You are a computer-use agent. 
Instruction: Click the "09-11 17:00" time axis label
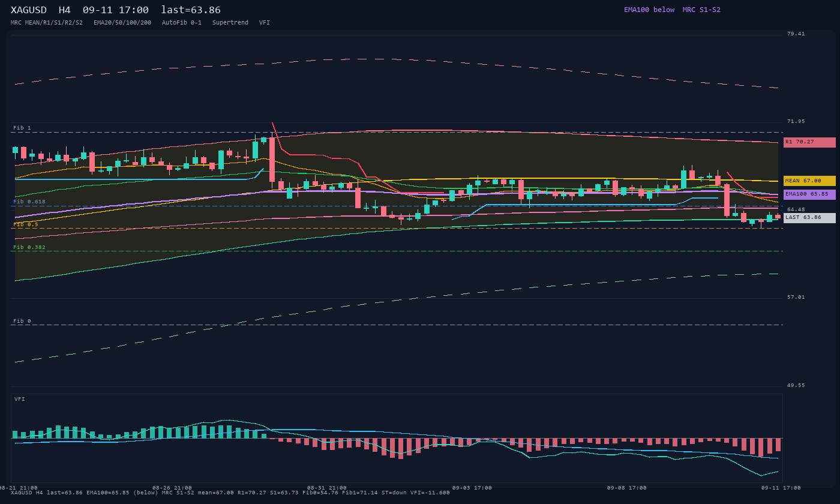(781, 488)
